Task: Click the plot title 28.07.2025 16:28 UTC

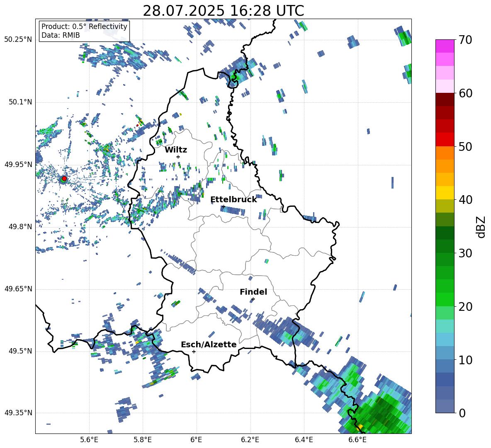Action: point(224,11)
